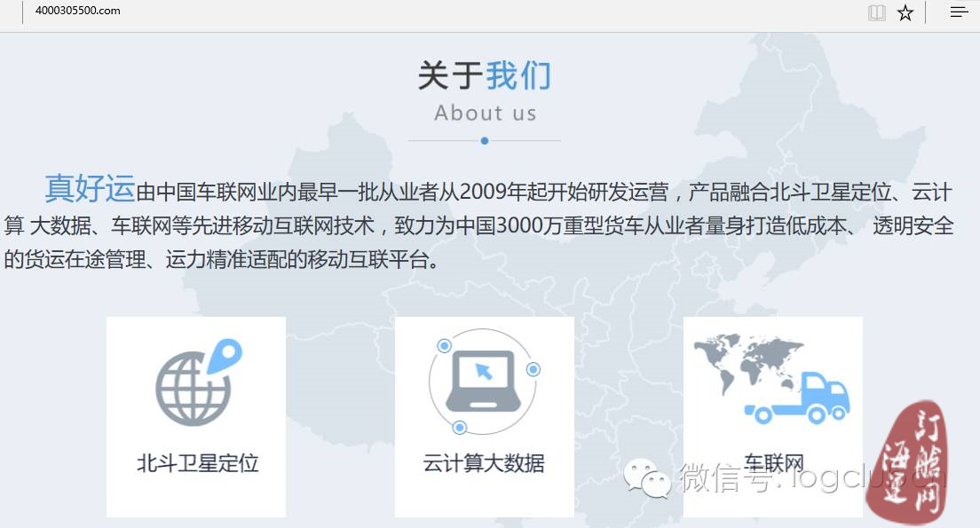Viewport: 980px width, 528px height.
Task: Click the paragraph line ending 透明安全
Action: point(478,225)
